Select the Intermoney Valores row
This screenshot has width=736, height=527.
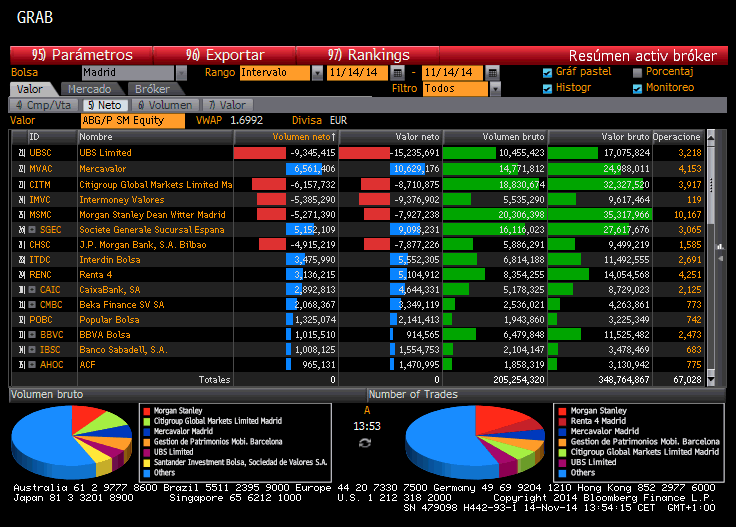[358, 200]
